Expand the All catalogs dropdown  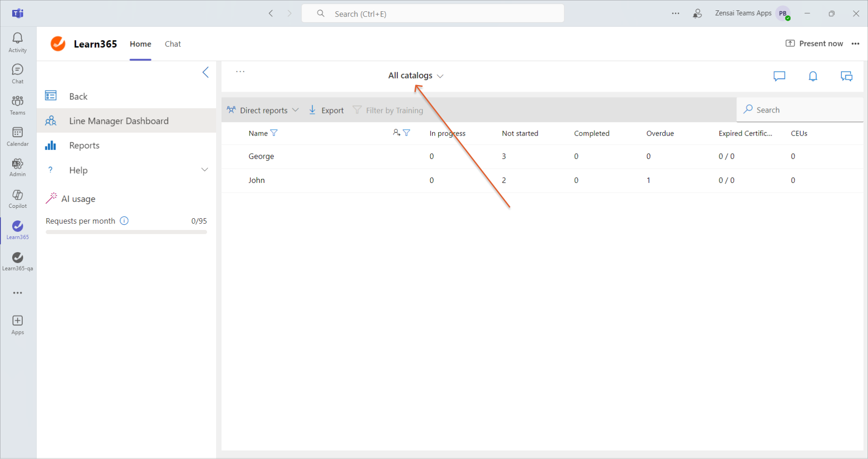pyautogui.click(x=415, y=75)
